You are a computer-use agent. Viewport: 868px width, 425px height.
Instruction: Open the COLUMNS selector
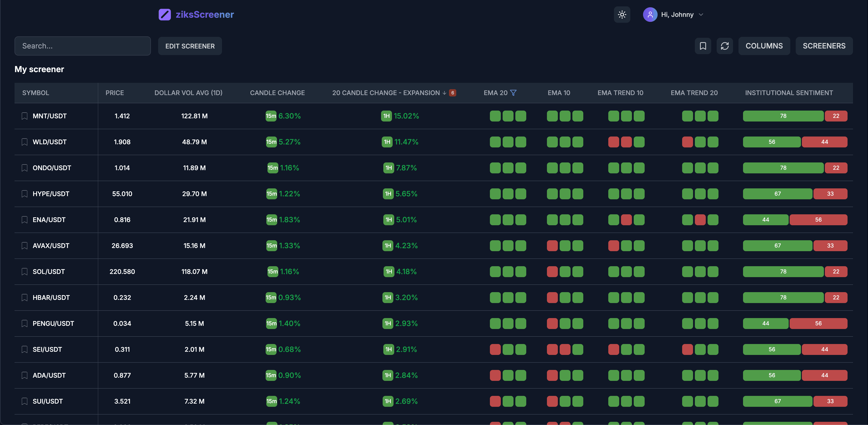pos(764,46)
